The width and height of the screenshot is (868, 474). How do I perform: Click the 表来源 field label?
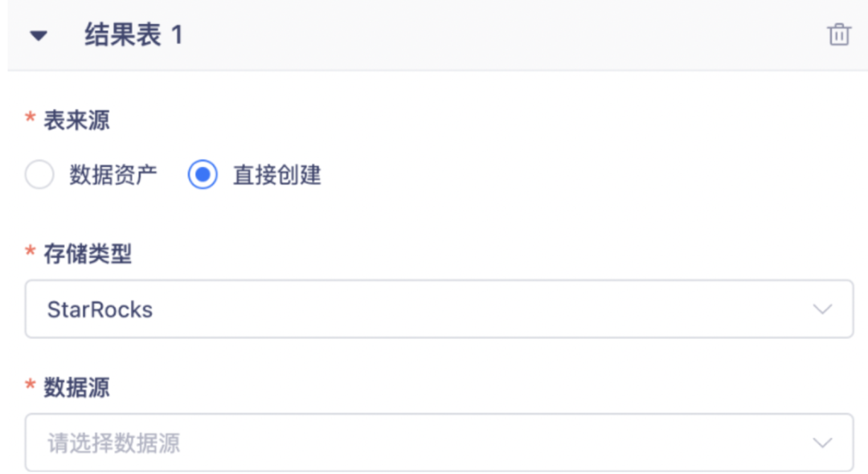[76, 121]
